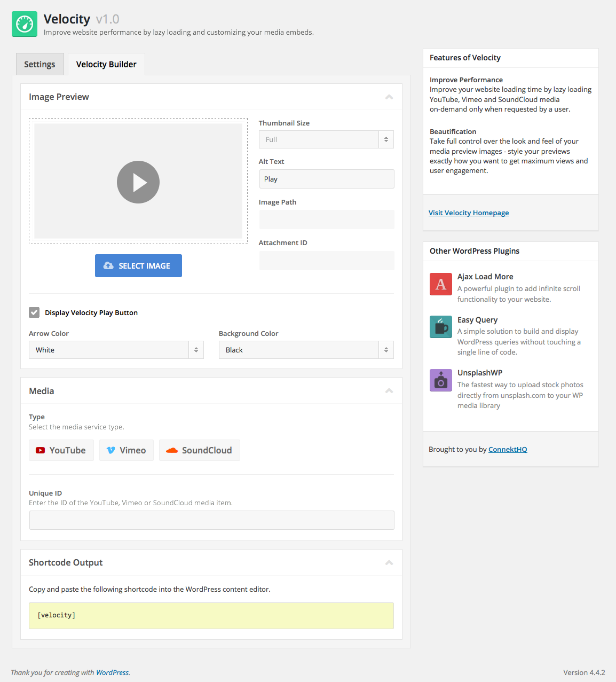The height and width of the screenshot is (682, 616).
Task: Open Visit Velocity Homepage link
Action: point(469,213)
